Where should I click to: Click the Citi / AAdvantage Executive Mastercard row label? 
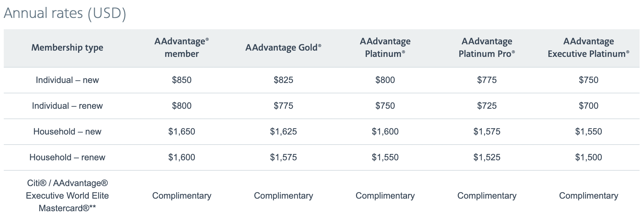(67, 195)
